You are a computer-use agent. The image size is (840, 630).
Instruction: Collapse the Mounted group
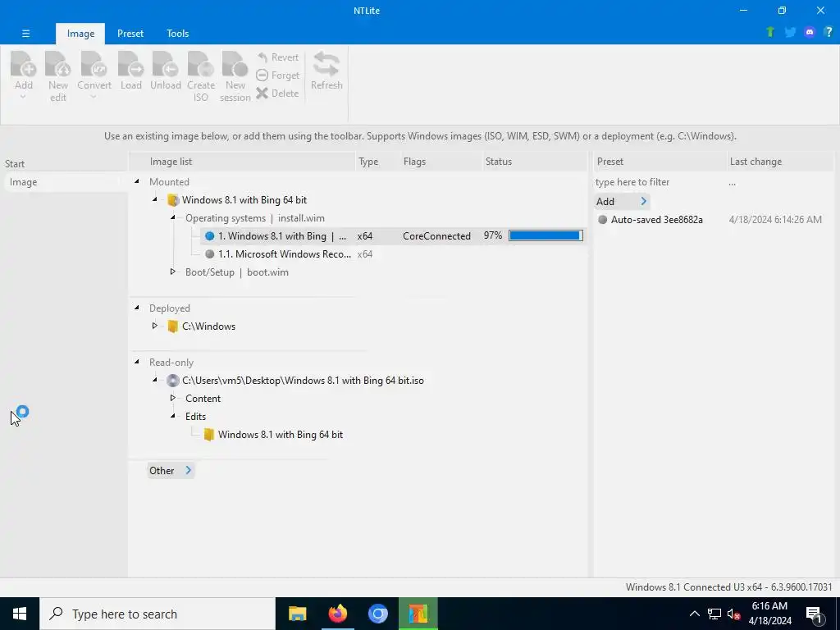pyautogui.click(x=137, y=181)
